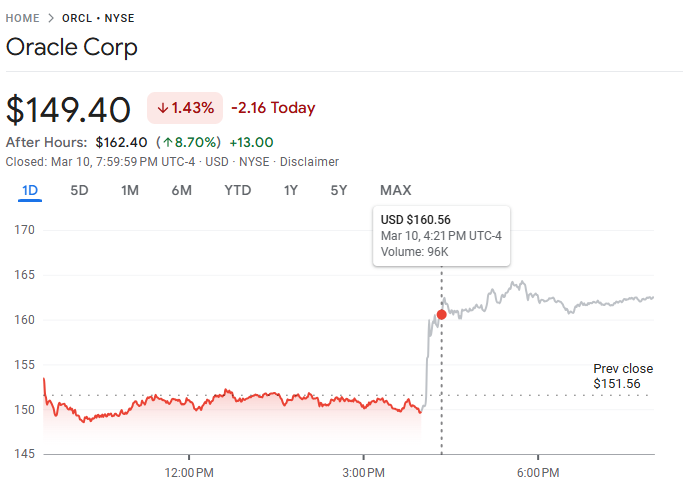Click the 6:00 PM time axis label

click(538, 472)
